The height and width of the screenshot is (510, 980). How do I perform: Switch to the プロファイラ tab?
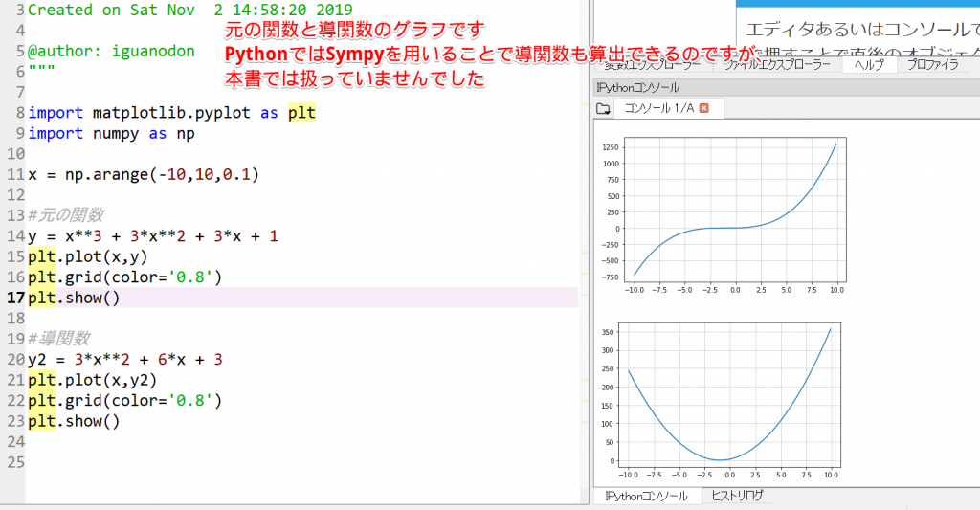pyautogui.click(x=932, y=64)
